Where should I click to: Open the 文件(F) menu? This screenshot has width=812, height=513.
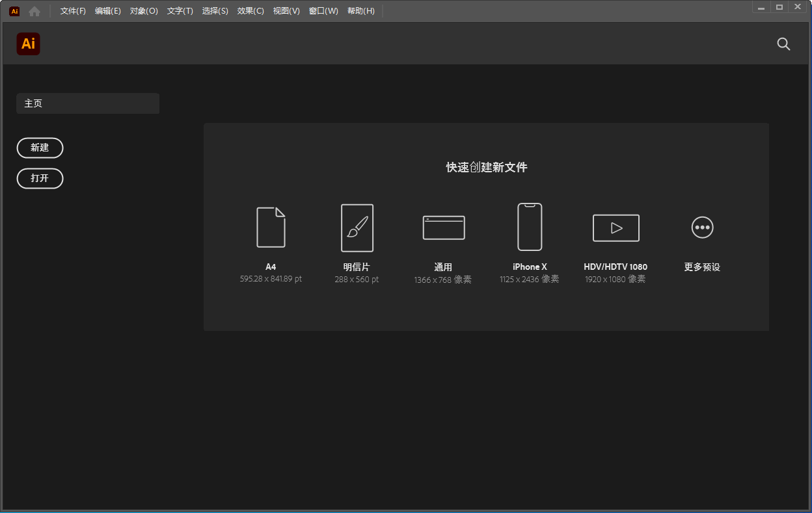click(72, 10)
